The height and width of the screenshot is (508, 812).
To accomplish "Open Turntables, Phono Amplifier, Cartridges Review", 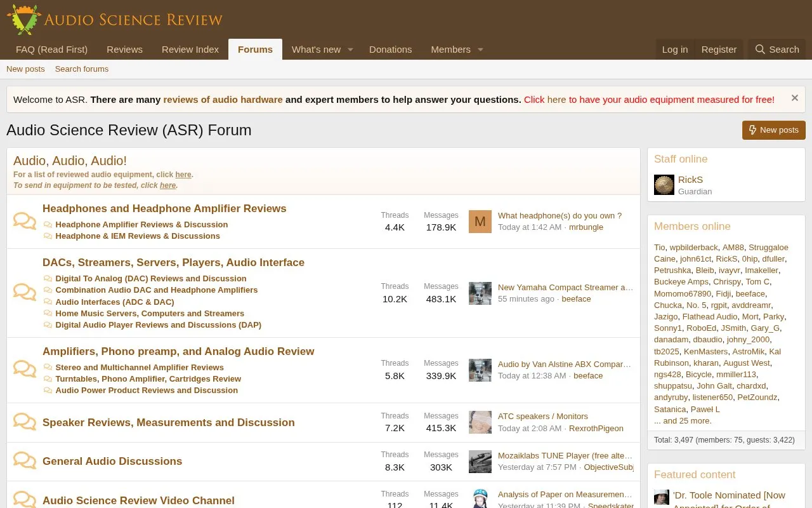I will [x=148, y=379].
